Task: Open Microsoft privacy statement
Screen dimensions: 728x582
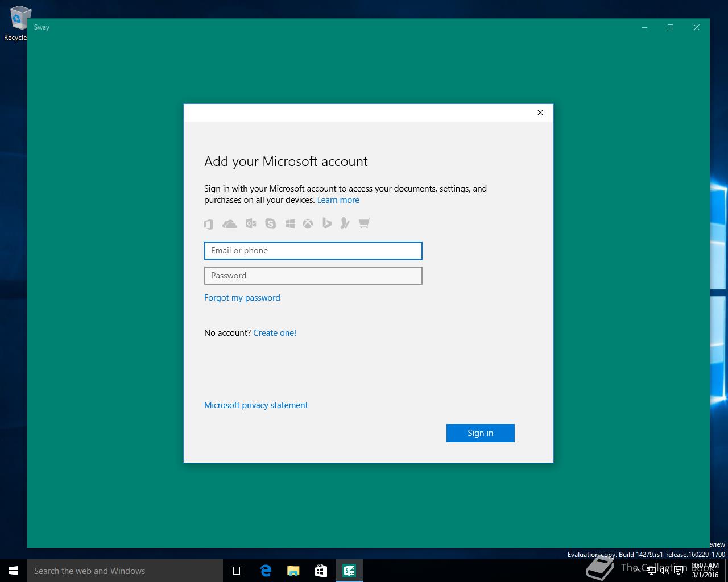Action: 256,405
